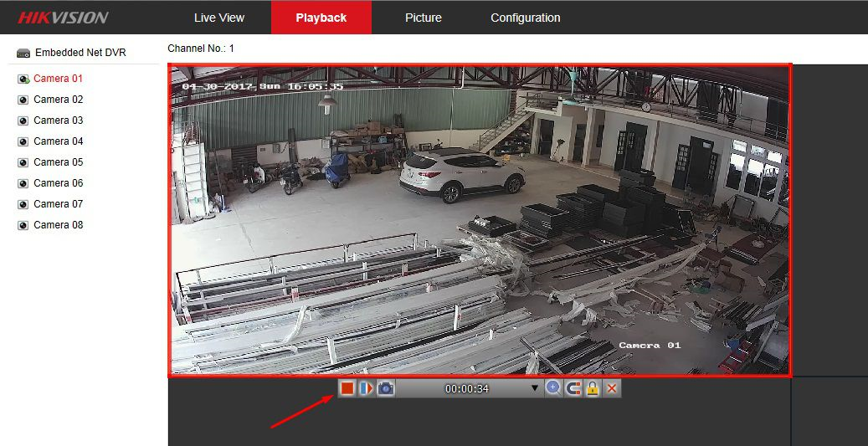Click the 00:00:34 playback time display

click(x=466, y=389)
